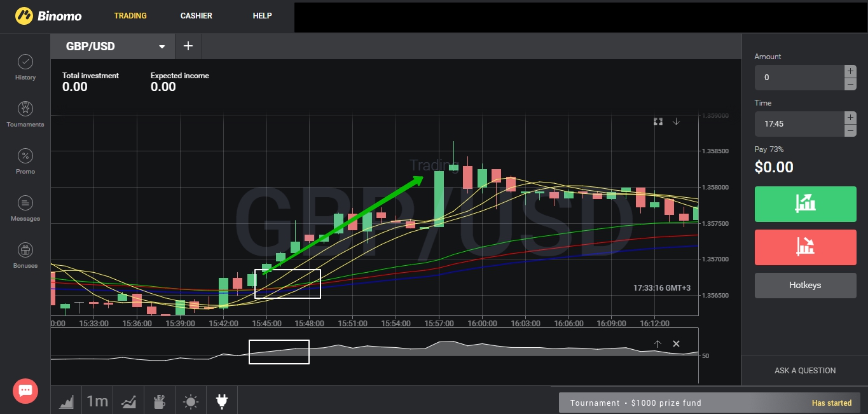Click the plug connection icon
Screen dimensions: 868x414
222,401
